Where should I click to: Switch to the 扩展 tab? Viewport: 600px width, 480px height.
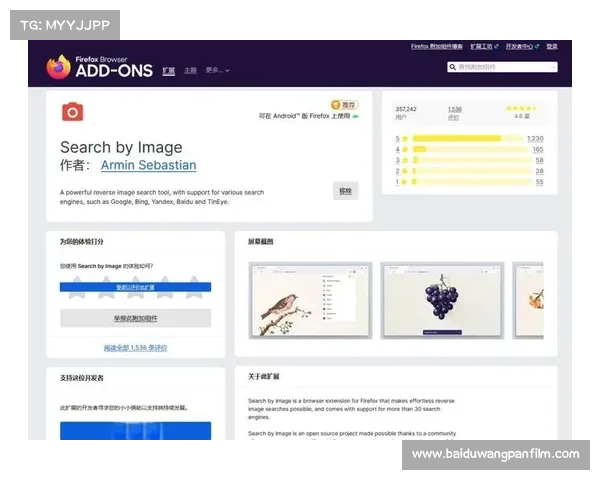pos(168,71)
